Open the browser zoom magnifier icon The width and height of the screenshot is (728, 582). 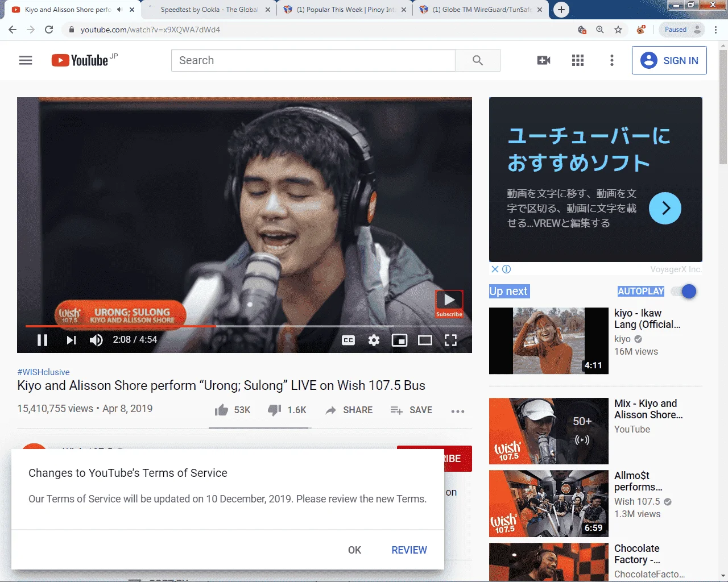(x=600, y=30)
